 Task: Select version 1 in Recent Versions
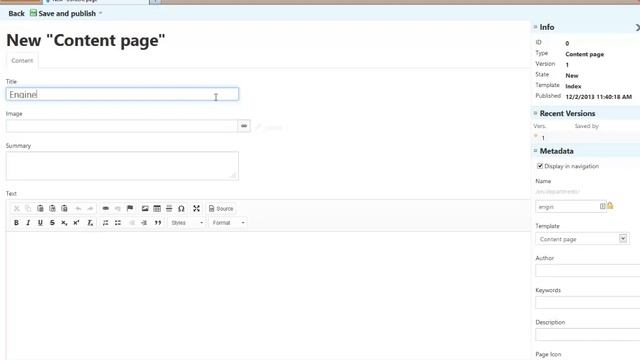[x=543, y=138]
